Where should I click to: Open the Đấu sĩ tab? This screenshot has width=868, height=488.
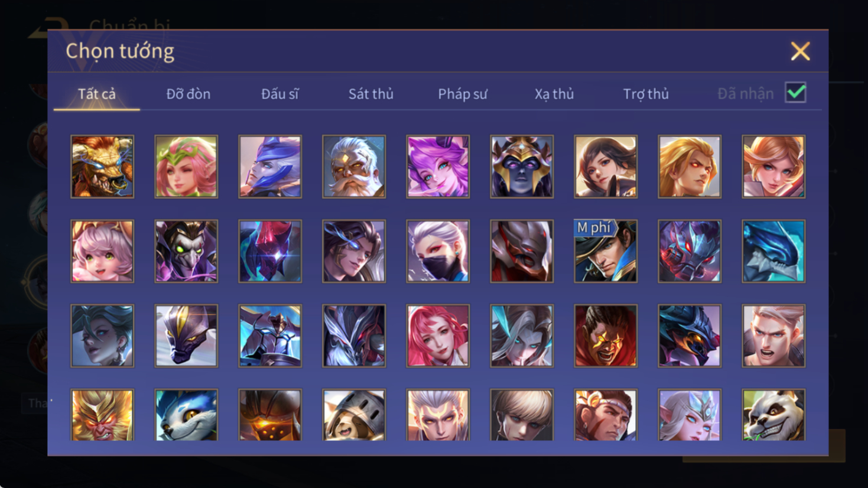280,94
